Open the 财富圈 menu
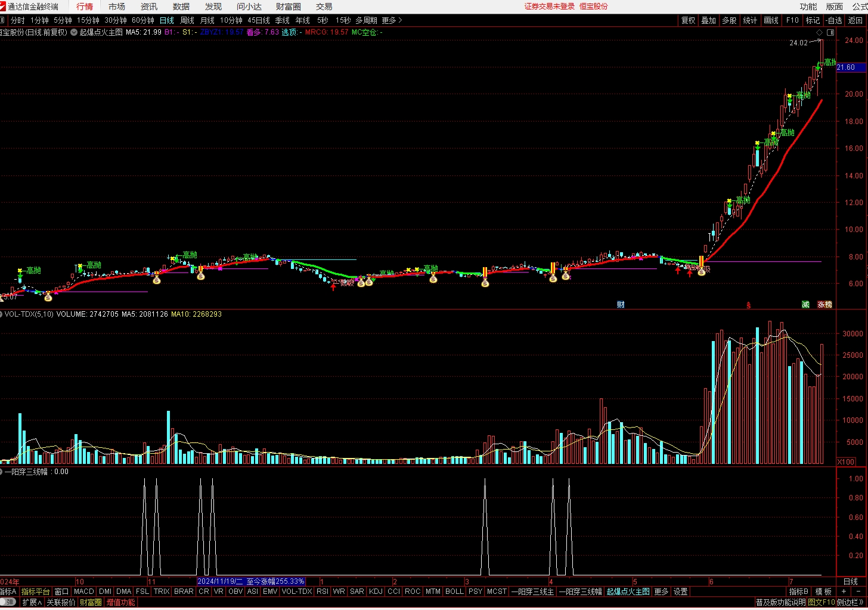The height and width of the screenshot is (610, 868). 289,7
